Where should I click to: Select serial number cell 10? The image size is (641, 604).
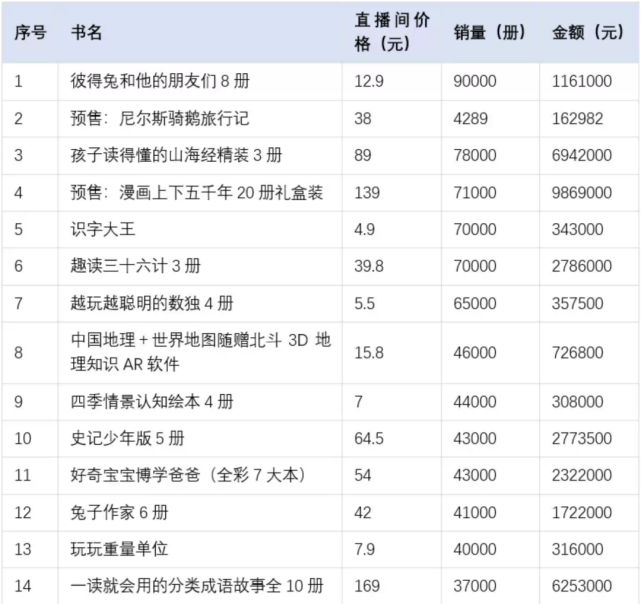tap(30, 438)
